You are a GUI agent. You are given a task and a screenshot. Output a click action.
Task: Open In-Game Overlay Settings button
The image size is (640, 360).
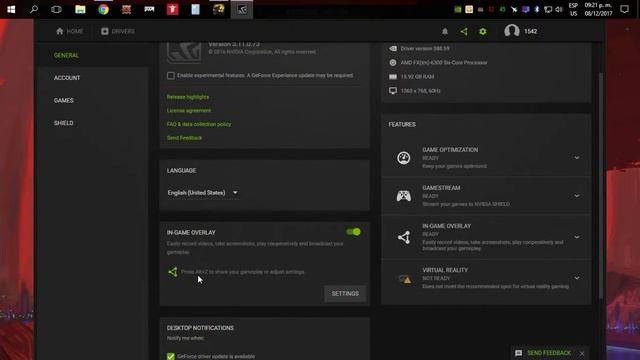345,293
